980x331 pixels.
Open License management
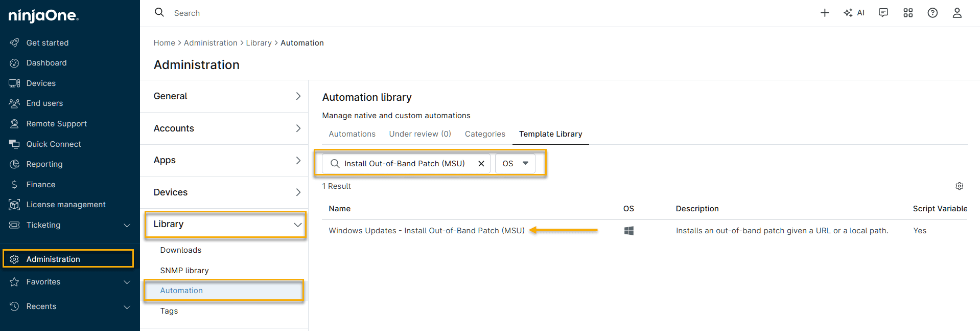tap(66, 205)
